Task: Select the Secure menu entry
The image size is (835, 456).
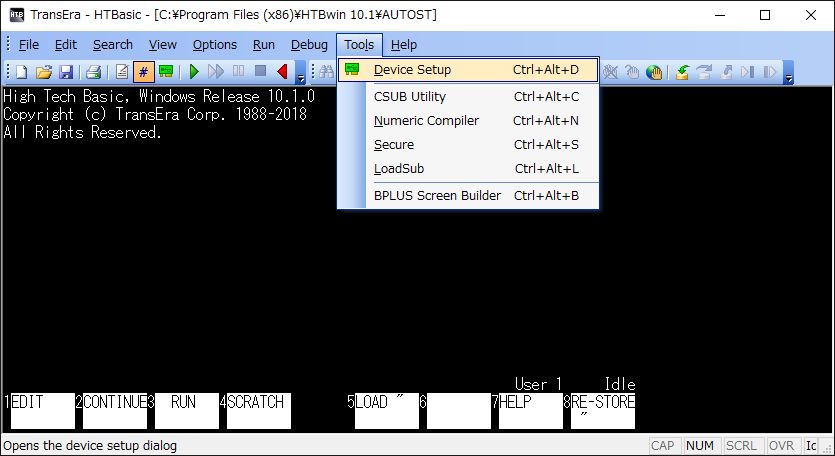Action: click(468, 145)
